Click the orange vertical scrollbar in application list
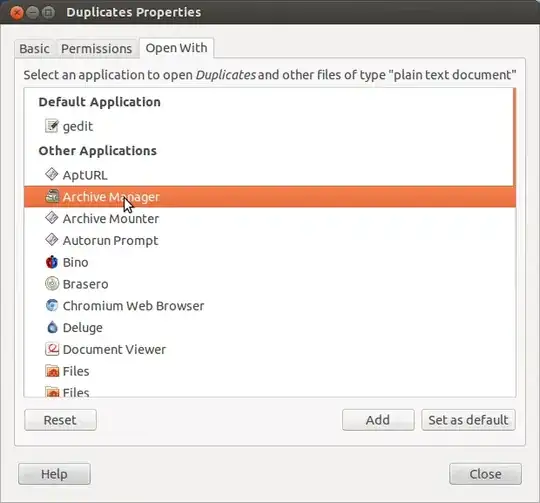Viewport: 540px width, 503px height. 515,137
